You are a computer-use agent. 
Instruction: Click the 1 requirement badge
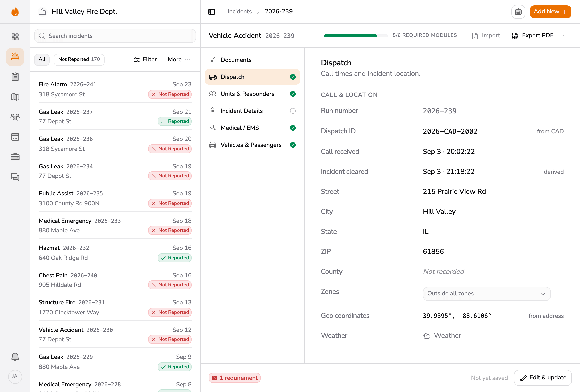click(235, 378)
